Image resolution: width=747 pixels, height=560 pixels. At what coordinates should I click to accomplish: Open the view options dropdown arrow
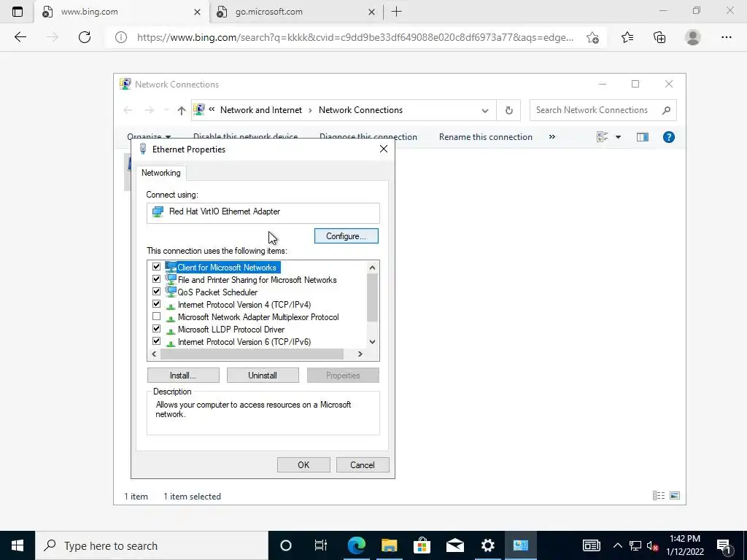pyautogui.click(x=618, y=137)
